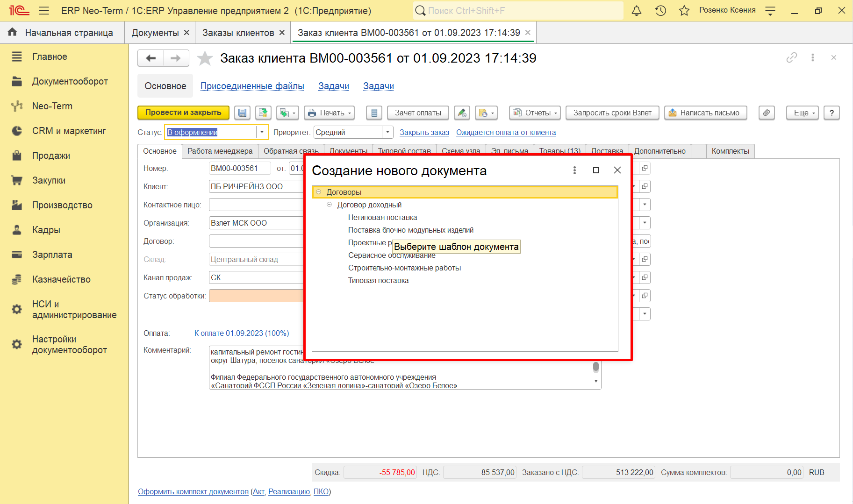Click Провести и закрыть button
853x504 pixels.
coord(183,113)
